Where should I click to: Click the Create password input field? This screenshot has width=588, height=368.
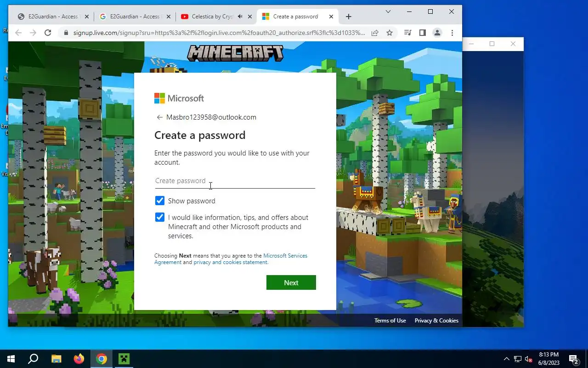pyautogui.click(x=235, y=181)
